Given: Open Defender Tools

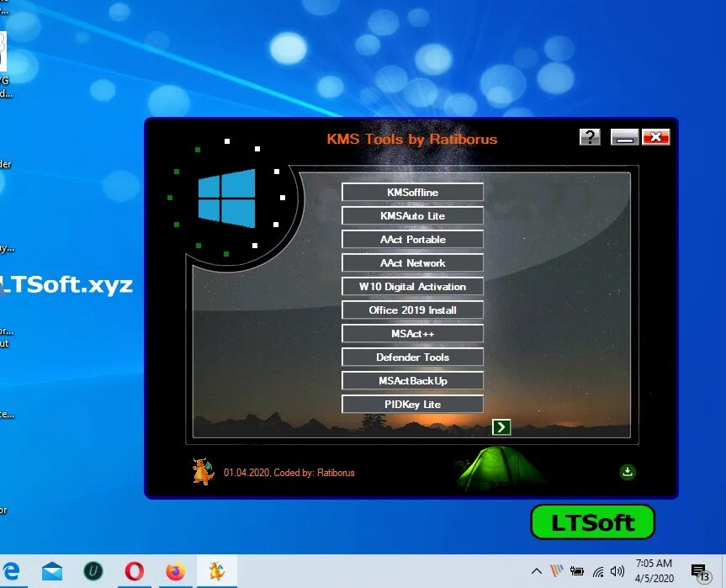Looking at the screenshot, I should [412, 358].
